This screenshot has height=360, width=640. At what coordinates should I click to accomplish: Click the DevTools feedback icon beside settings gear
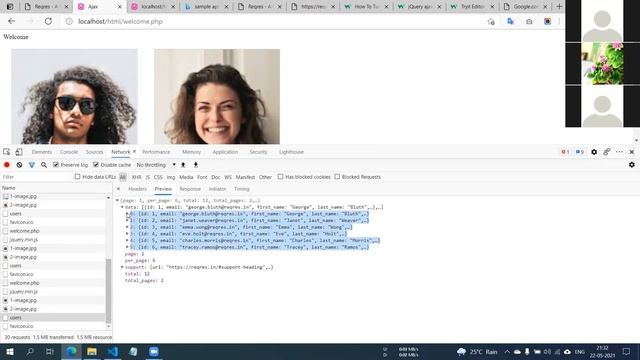point(607,152)
